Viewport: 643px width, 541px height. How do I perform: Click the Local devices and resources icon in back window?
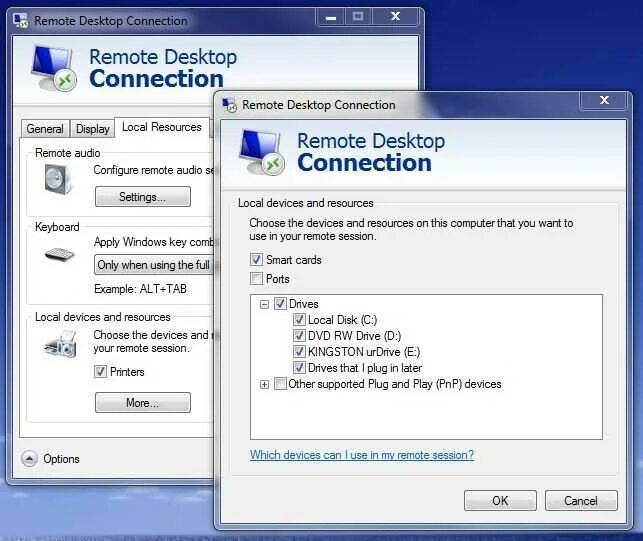60,345
